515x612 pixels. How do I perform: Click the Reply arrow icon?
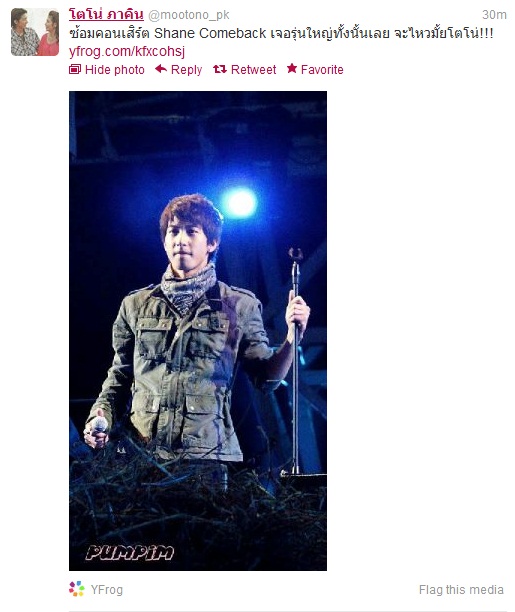coord(161,69)
